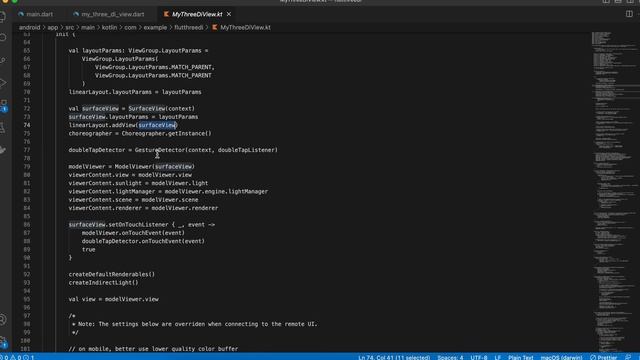The height and width of the screenshot is (360, 640).
Task: Click the Prettier status item
Action: click(x=603, y=357)
